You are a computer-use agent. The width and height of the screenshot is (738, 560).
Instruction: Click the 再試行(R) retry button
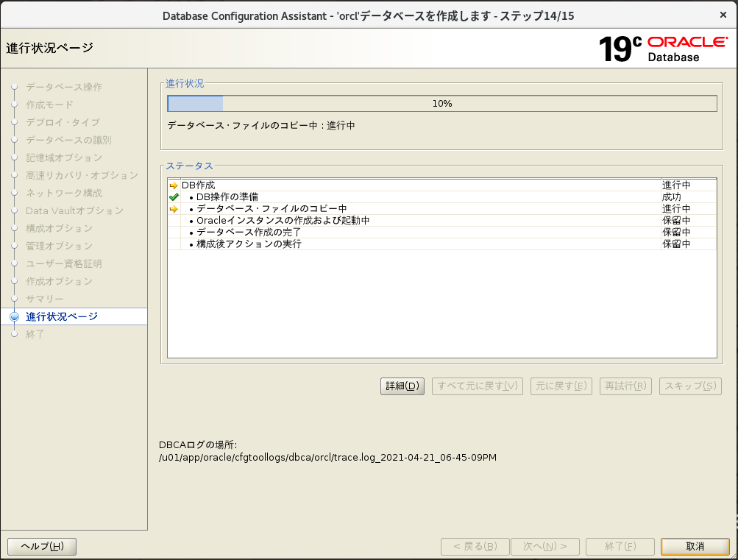click(625, 386)
